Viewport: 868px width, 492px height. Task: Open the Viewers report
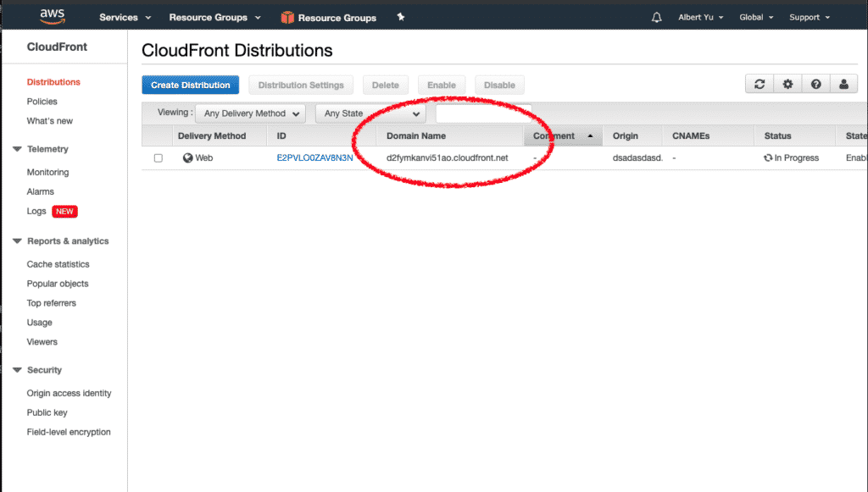pos(42,341)
